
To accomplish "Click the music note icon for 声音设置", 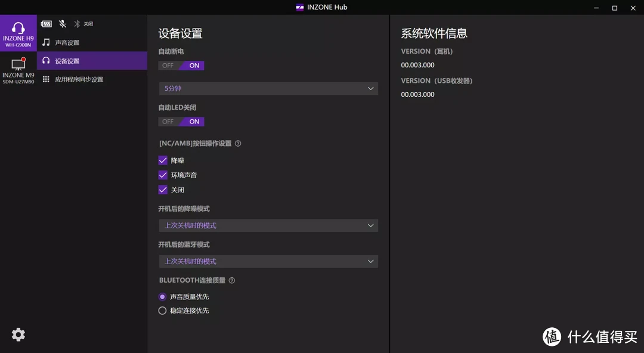I will point(46,42).
